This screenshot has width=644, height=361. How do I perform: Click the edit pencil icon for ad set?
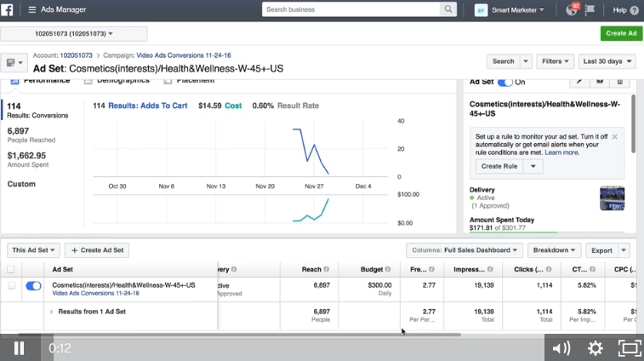click(x=579, y=82)
